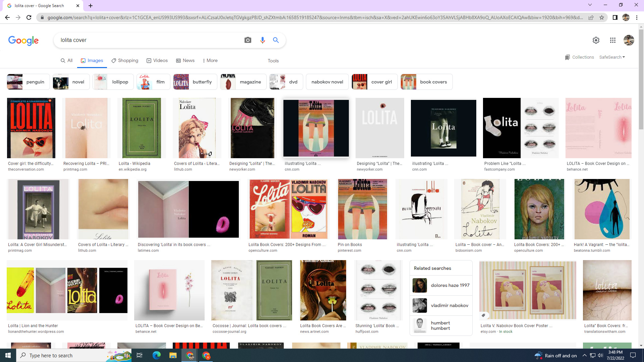Screen dimensions: 644x362
Task: Reload the page in Chrome
Action: coord(29,17)
